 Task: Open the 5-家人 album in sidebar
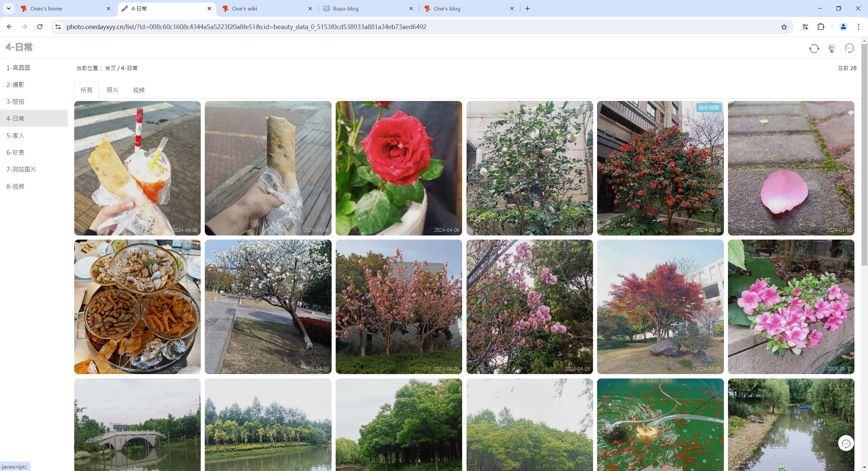click(34, 136)
